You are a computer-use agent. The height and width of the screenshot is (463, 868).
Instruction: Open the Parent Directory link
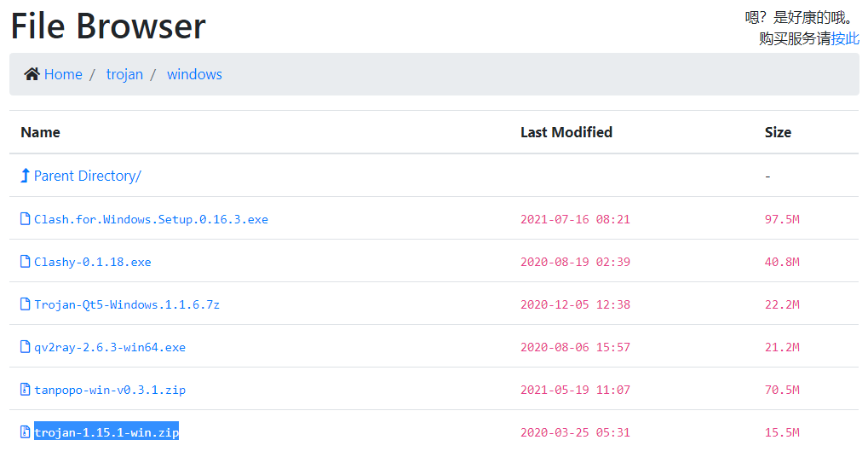[88, 176]
